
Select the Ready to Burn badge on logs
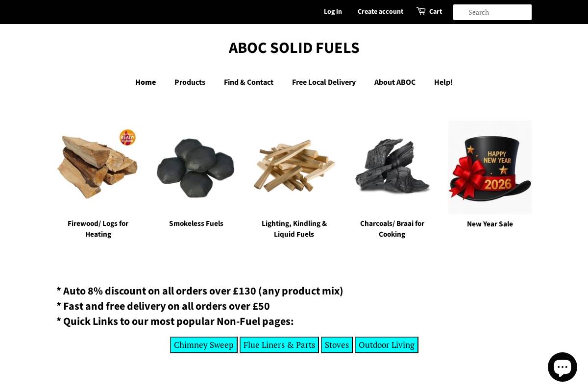pyautogui.click(x=127, y=138)
